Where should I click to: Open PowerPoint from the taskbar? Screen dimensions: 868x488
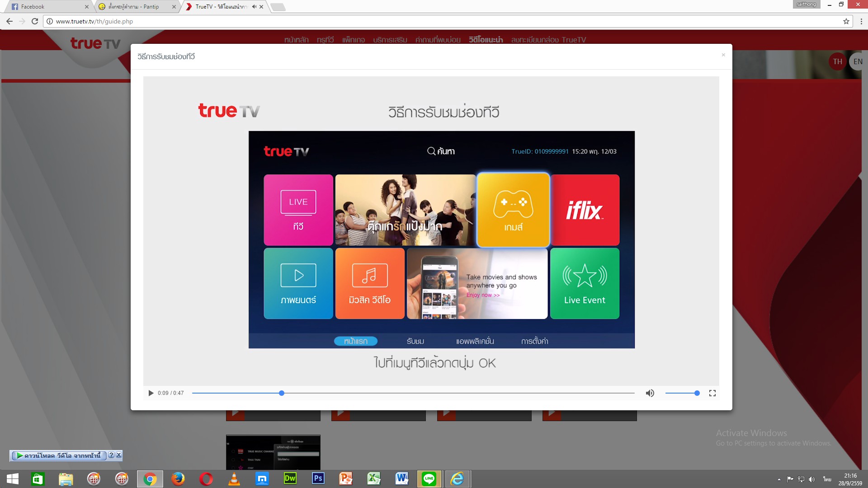pos(346,479)
